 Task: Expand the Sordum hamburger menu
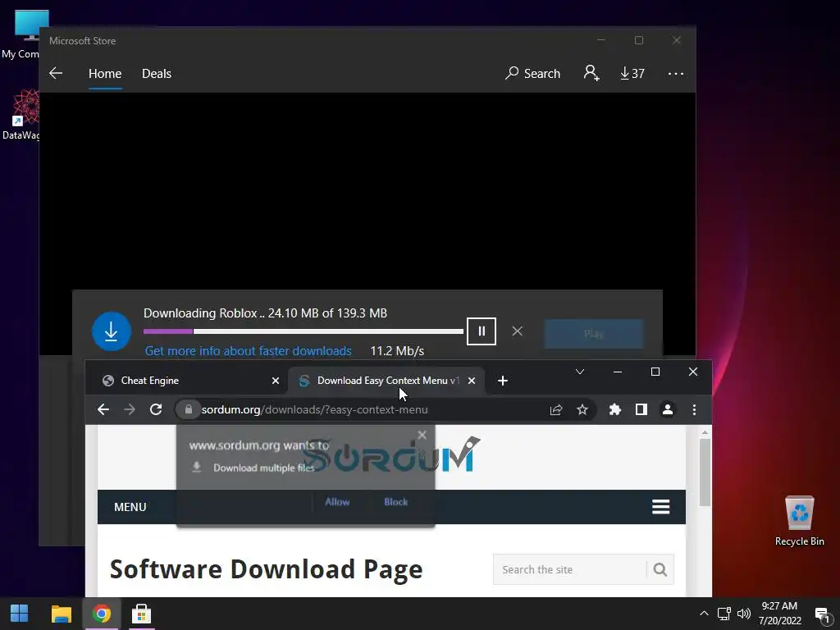tap(660, 506)
